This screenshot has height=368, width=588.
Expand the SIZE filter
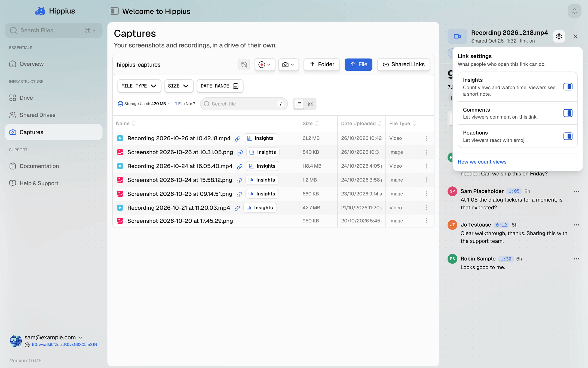(x=179, y=86)
